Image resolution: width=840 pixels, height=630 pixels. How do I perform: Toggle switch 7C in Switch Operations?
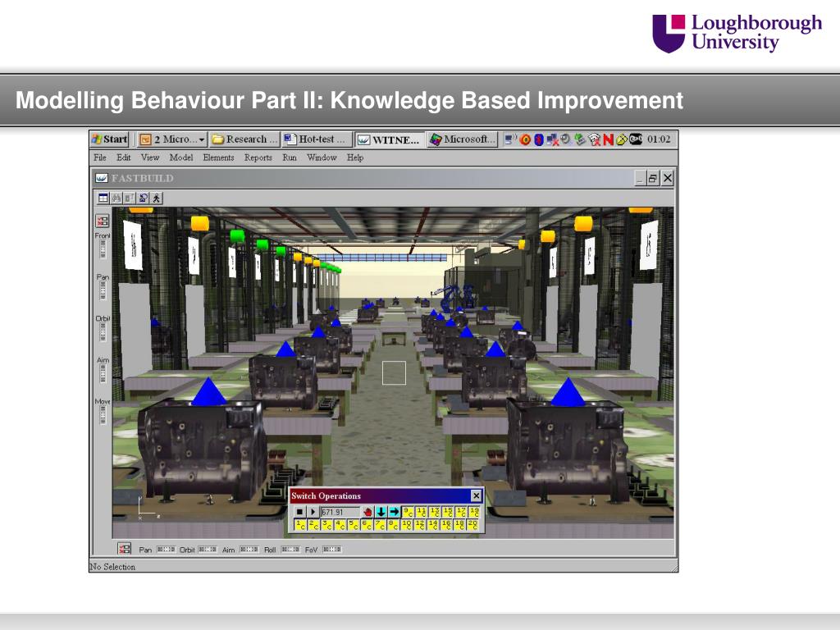[381, 525]
